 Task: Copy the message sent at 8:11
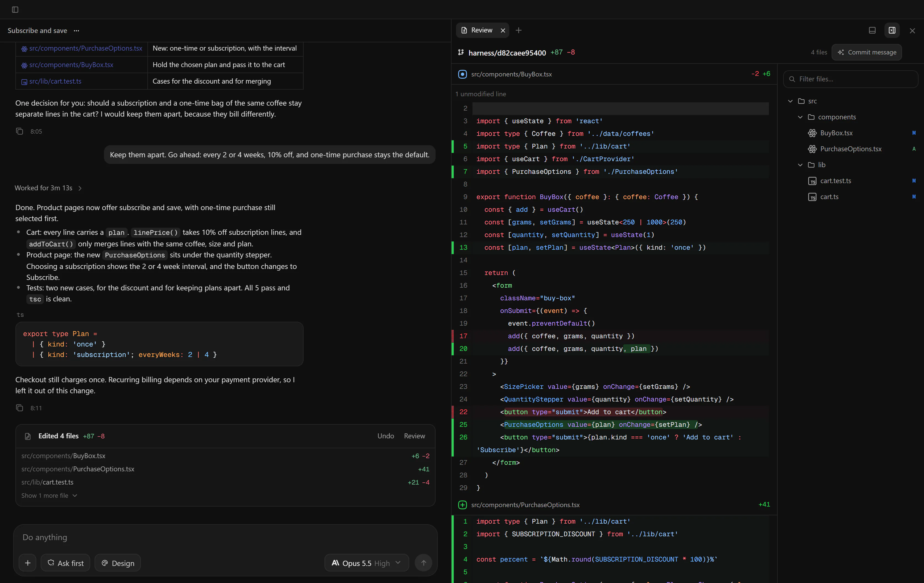(x=20, y=408)
